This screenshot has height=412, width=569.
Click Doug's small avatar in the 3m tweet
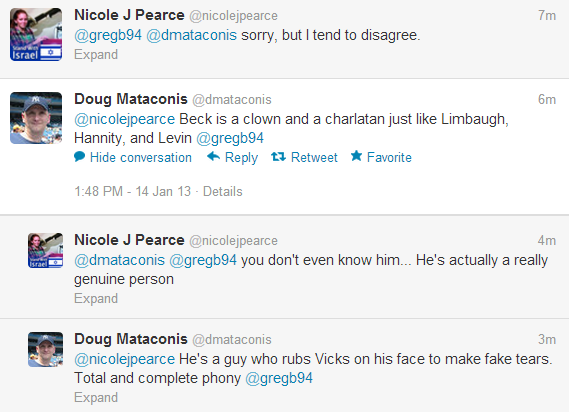coord(45,350)
